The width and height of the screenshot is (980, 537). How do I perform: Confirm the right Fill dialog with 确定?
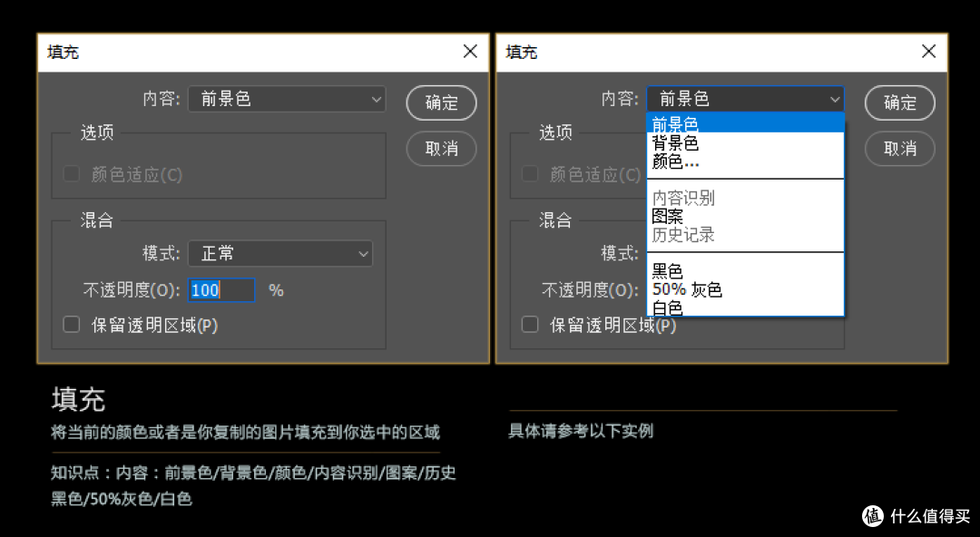tap(899, 103)
